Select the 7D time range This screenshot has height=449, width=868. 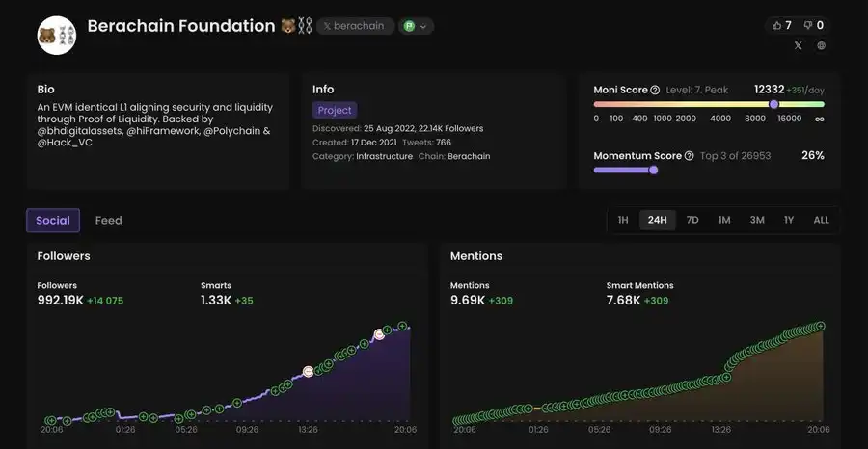point(692,220)
